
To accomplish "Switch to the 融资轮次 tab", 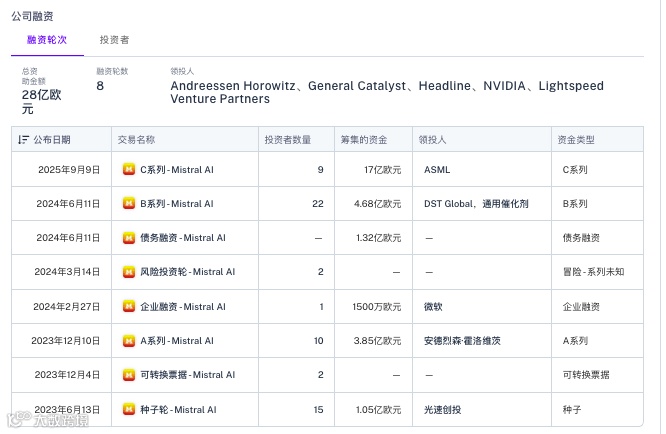I will click(x=47, y=40).
